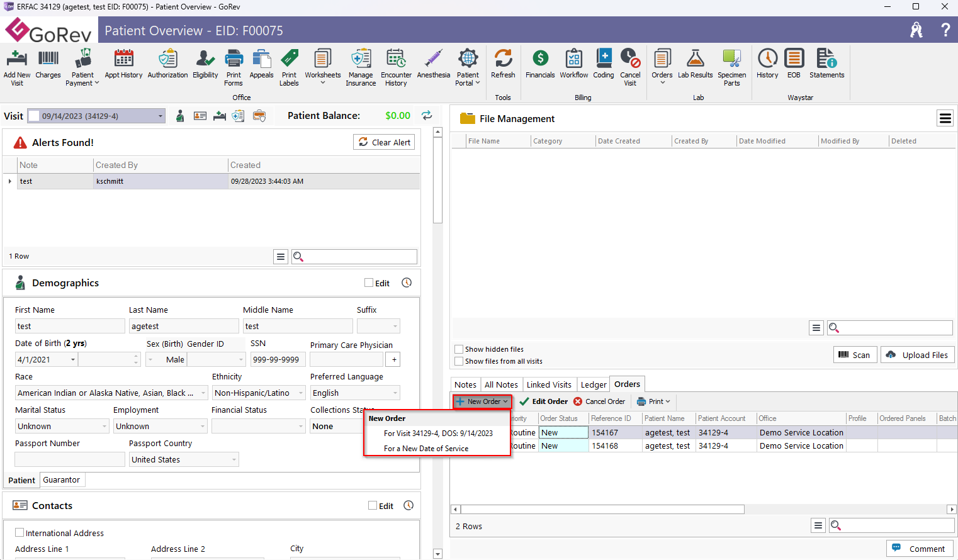View Contacts change history clock icon
This screenshot has height=560, width=958.
[409, 505]
